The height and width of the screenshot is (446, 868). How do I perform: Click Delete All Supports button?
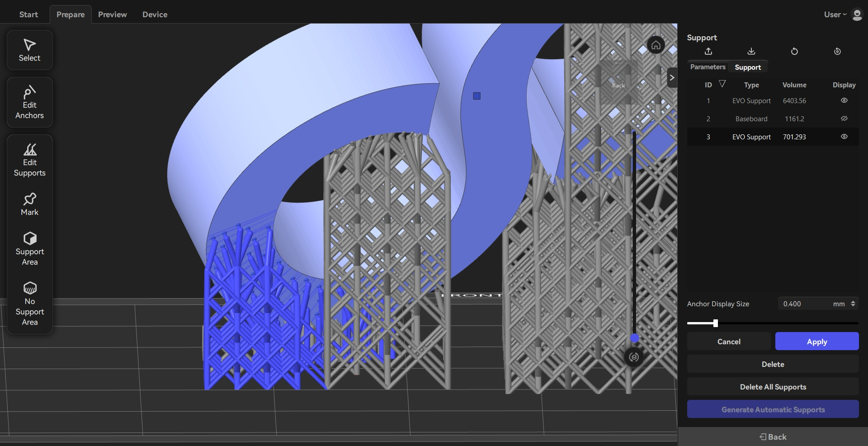pos(773,387)
